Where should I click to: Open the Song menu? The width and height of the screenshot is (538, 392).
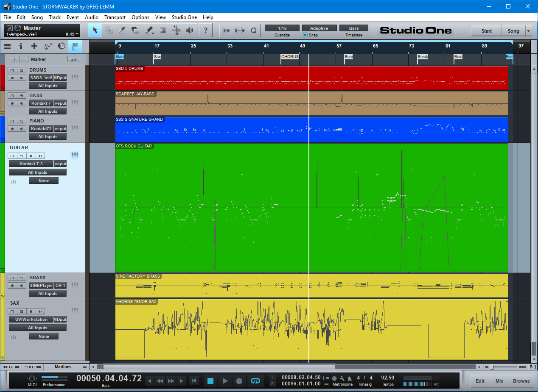click(37, 17)
